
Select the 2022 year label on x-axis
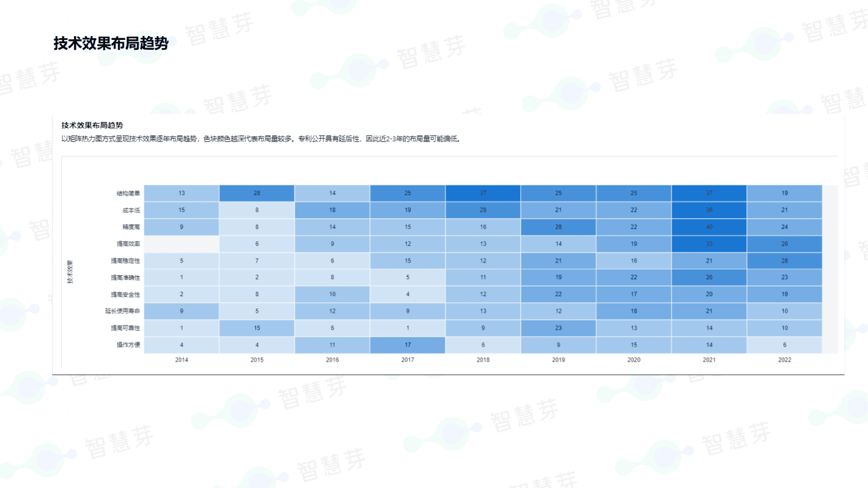pos(784,360)
